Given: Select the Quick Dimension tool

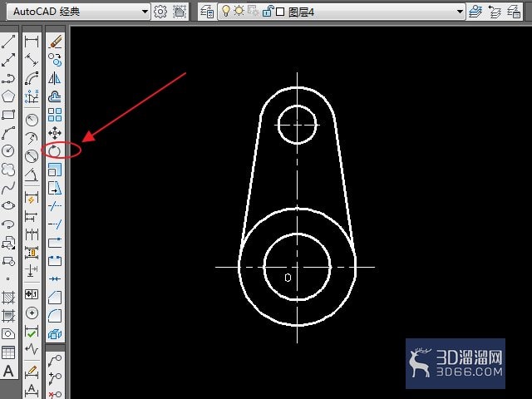Looking at the screenshot, I should coord(32,198).
